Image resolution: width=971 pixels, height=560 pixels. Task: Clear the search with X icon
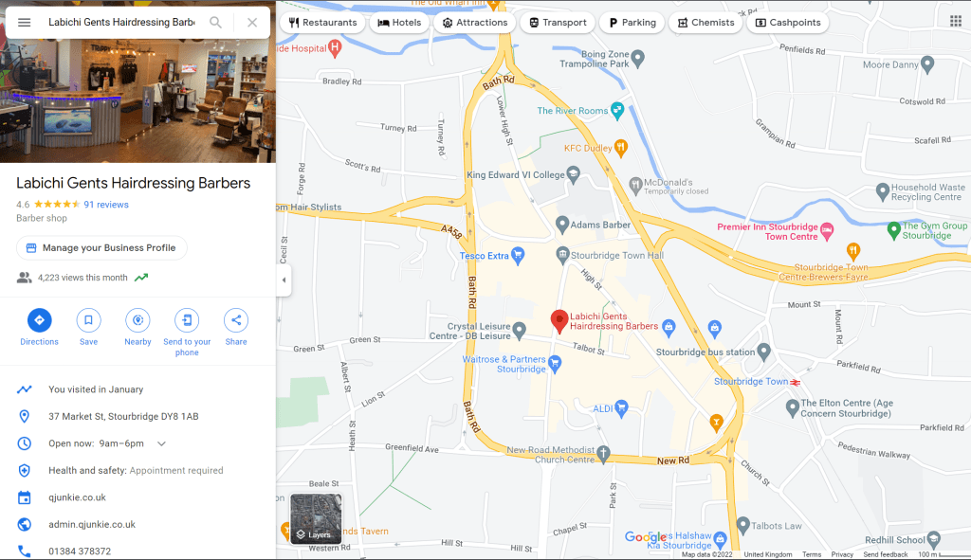coord(252,23)
